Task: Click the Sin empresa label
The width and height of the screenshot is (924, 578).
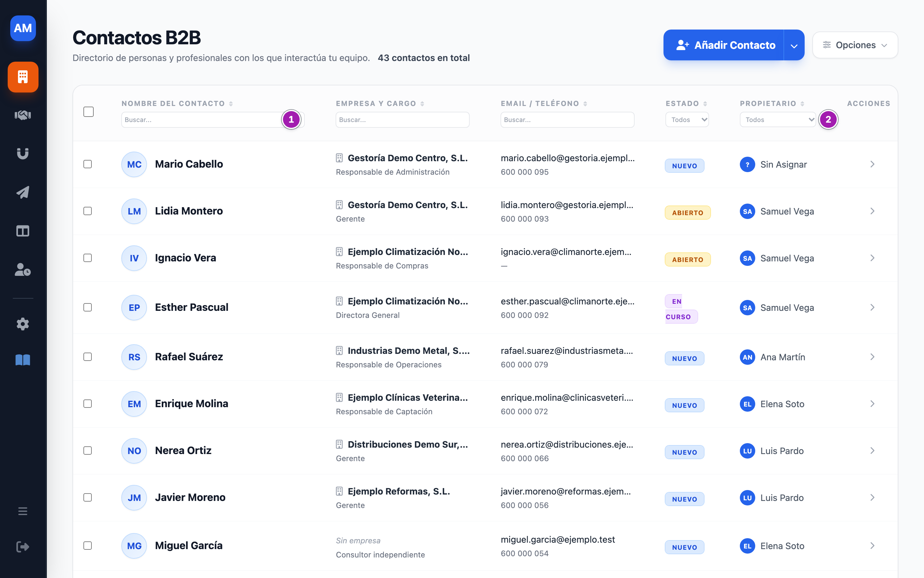Action: (x=358, y=540)
